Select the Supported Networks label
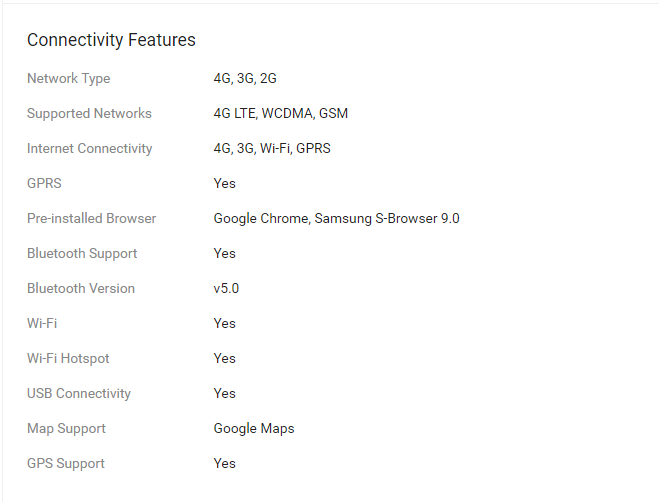Image resolution: width=659 pixels, height=502 pixels. [x=89, y=114]
